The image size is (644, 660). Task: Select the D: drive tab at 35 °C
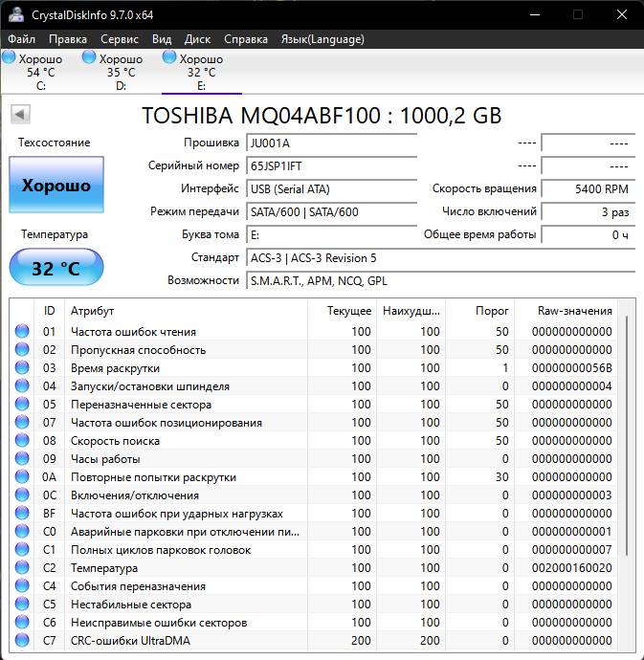[120, 72]
